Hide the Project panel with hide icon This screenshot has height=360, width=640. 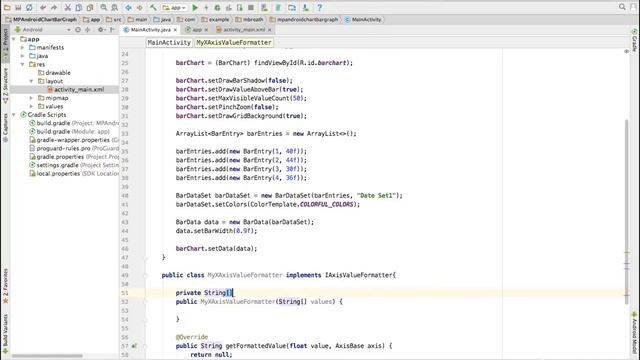pyautogui.click(x=113, y=30)
